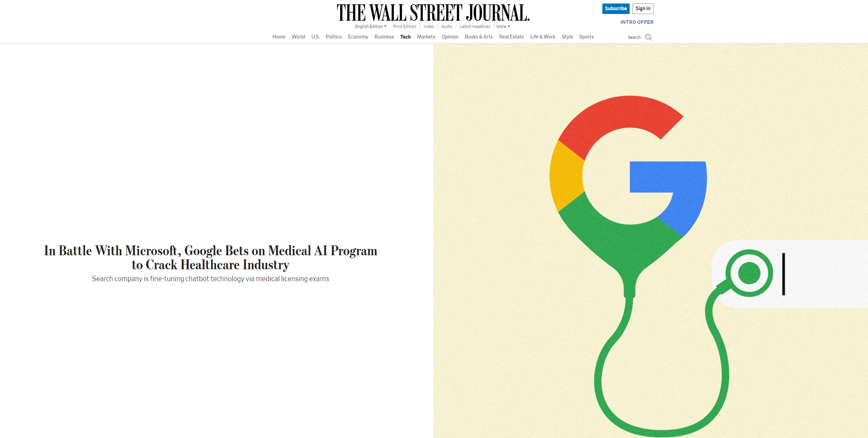Open the Audio link
The height and width of the screenshot is (438, 868).
click(x=447, y=27)
